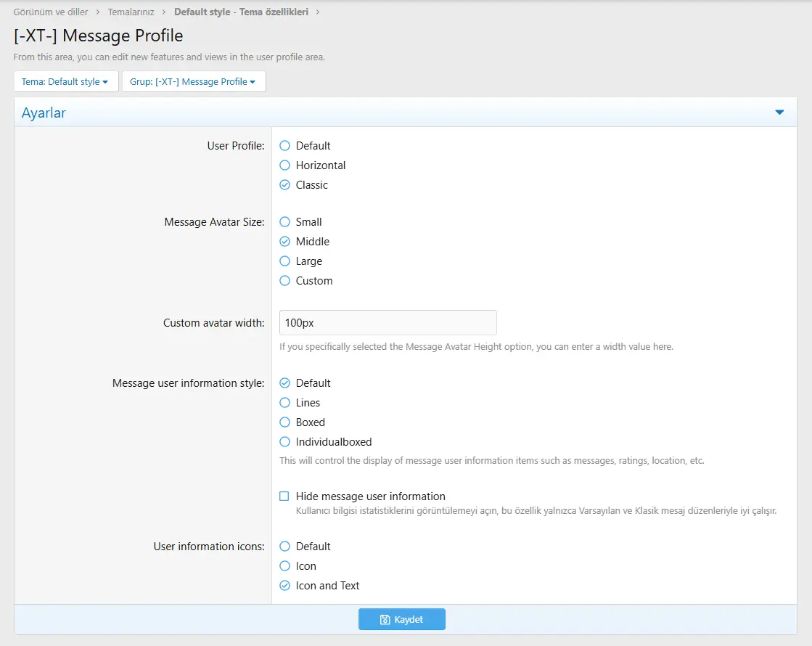Select Individualboxed information style

pyautogui.click(x=285, y=442)
